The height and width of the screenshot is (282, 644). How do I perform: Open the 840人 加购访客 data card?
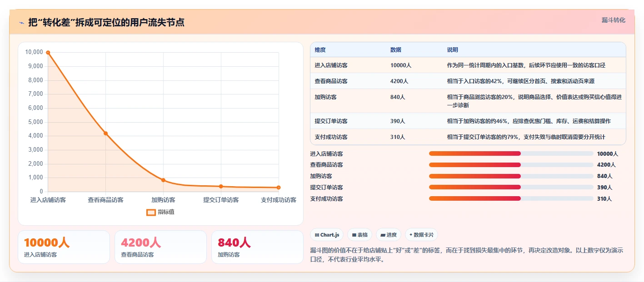coord(257,247)
